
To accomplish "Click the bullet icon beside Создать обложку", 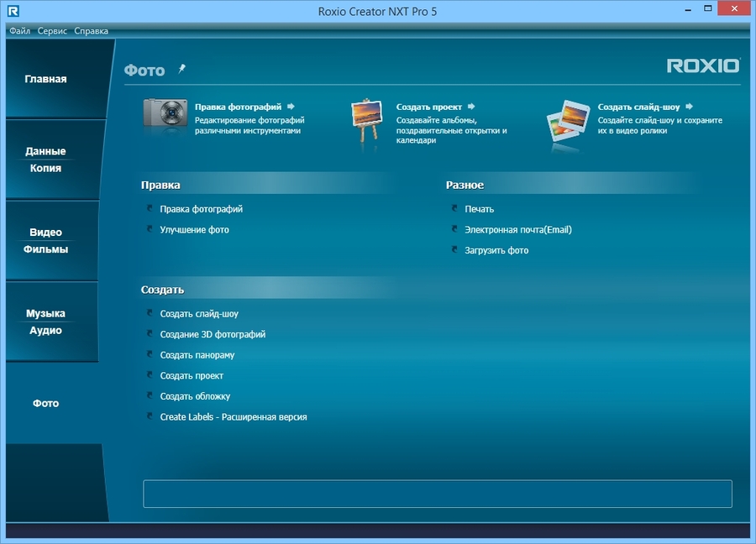I will [151, 396].
